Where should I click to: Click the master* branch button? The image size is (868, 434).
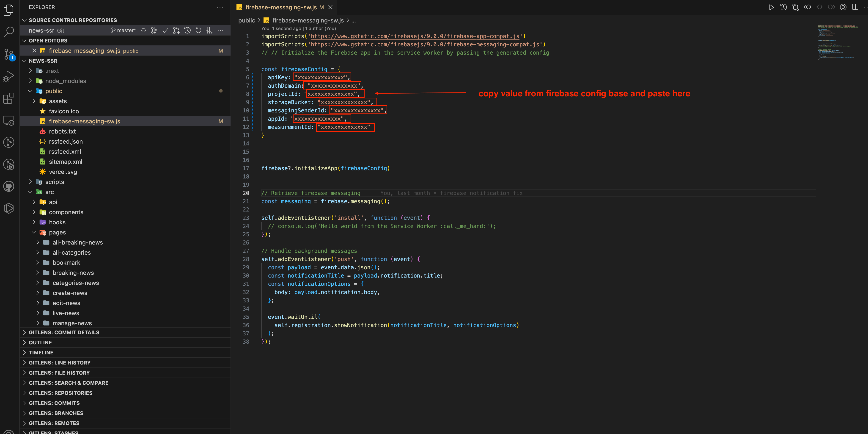click(123, 30)
